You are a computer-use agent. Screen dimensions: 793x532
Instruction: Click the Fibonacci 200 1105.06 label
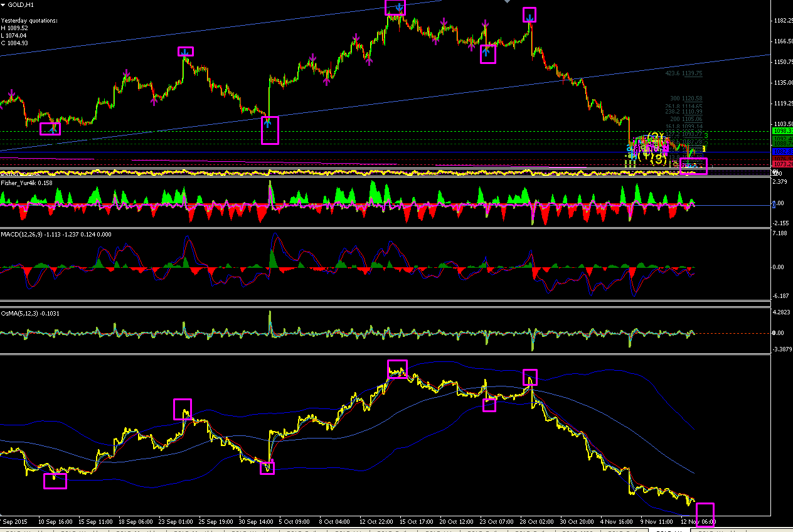[686, 119]
